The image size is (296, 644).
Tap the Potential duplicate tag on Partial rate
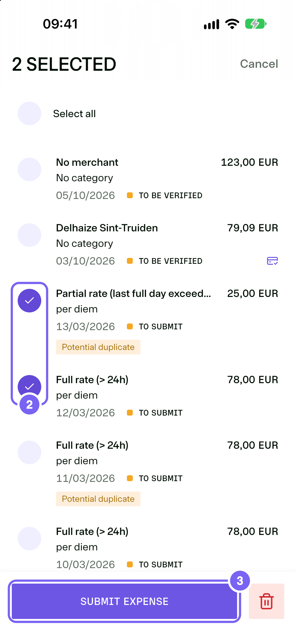click(x=98, y=347)
